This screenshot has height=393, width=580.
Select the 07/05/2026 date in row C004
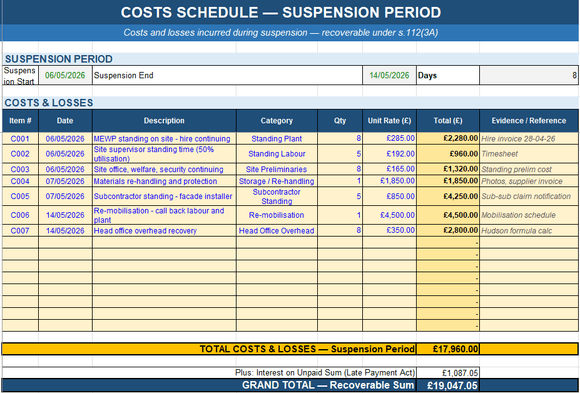pos(65,181)
